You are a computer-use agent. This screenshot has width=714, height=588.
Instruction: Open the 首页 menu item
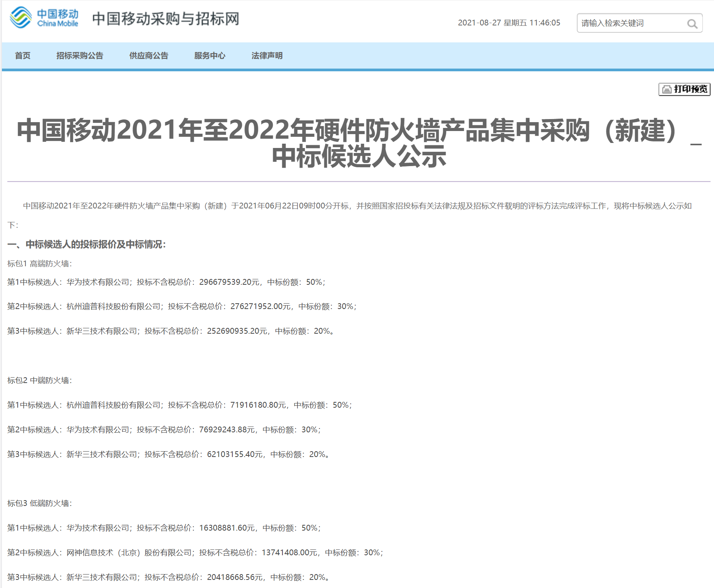22,55
